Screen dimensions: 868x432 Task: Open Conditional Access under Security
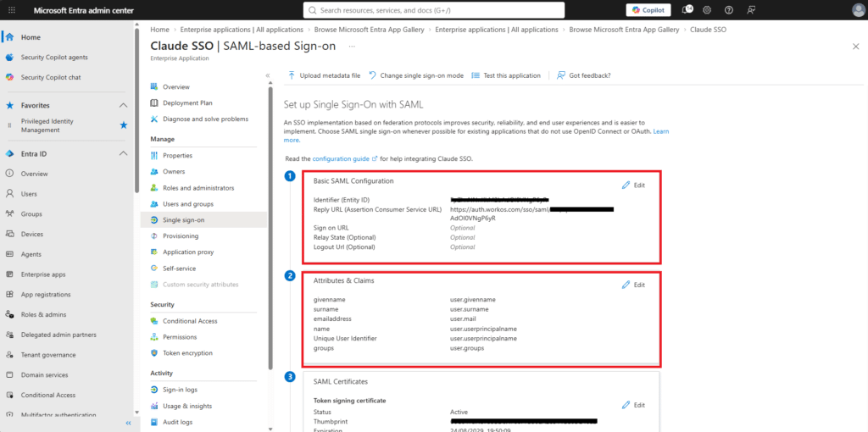click(x=190, y=321)
